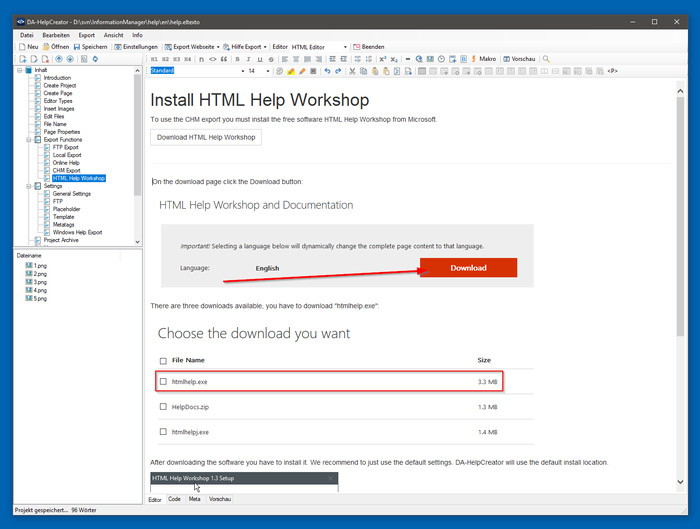Open the Ansicht menu
700x529 pixels.
(x=113, y=35)
